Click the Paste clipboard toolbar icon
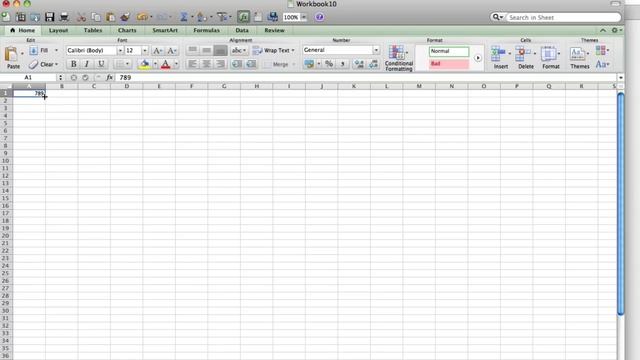This screenshot has height=360, width=640. tap(110, 17)
